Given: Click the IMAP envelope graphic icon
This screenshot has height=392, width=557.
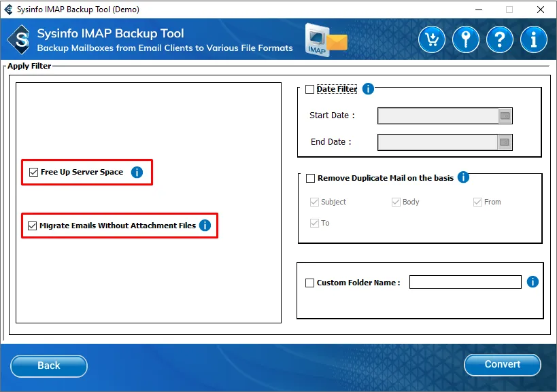Looking at the screenshot, I should [x=325, y=39].
